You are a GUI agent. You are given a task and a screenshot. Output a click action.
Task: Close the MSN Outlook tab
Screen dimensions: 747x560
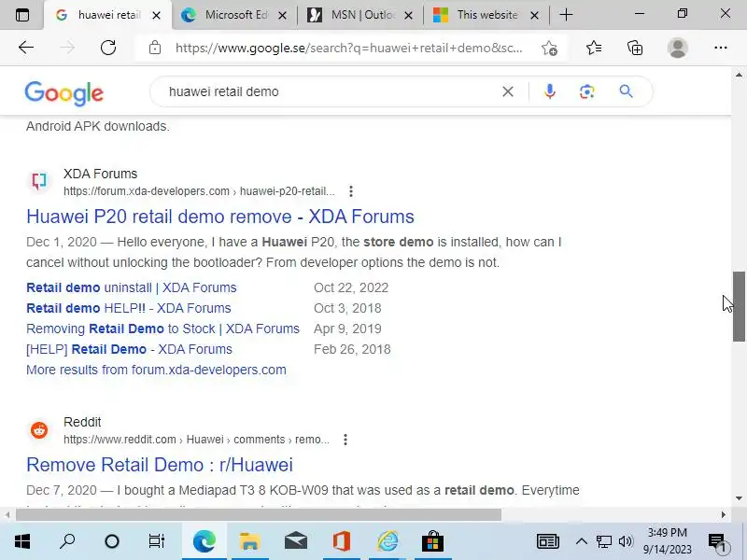click(x=408, y=15)
